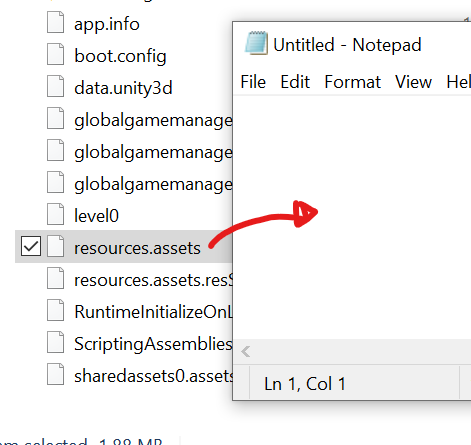The height and width of the screenshot is (445, 471).
Task: Select the first globalgamemanagers file
Action: (153, 121)
